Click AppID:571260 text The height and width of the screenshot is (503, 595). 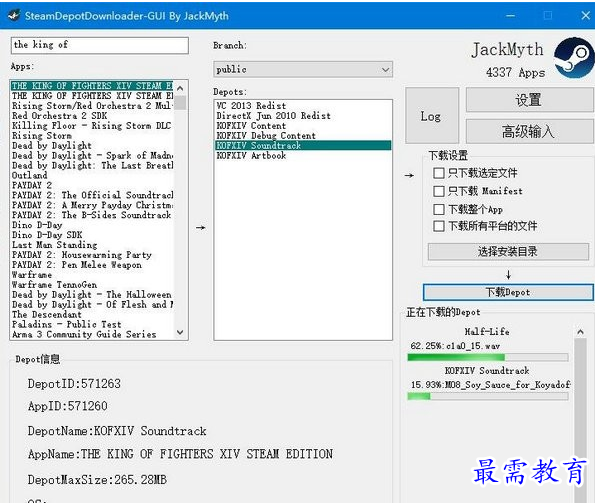68,406
